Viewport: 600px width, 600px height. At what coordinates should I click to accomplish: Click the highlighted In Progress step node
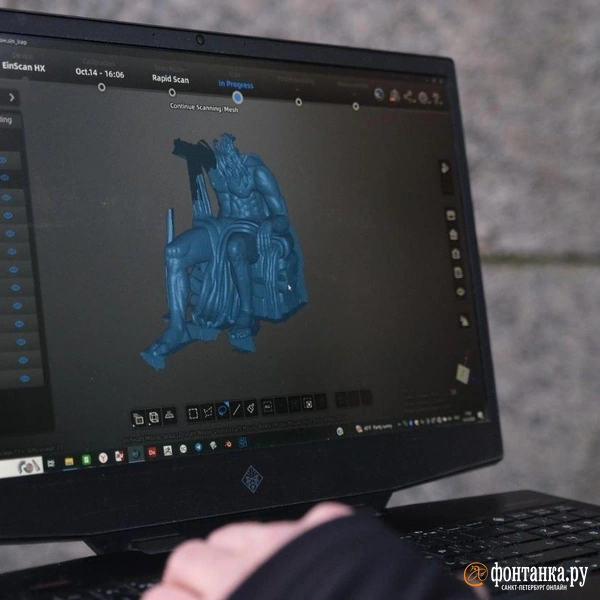tap(238, 98)
